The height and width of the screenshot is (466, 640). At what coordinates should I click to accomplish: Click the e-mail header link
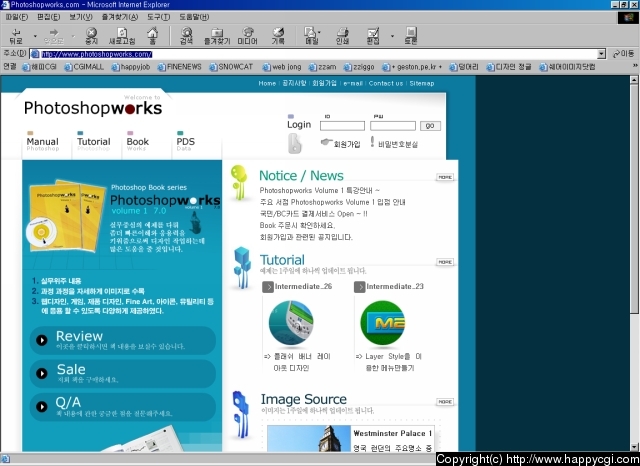coord(353,83)
